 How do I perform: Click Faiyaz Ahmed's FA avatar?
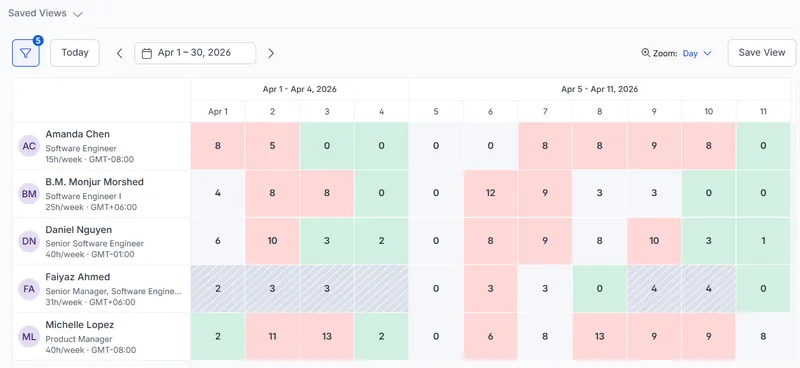point(29,289)
